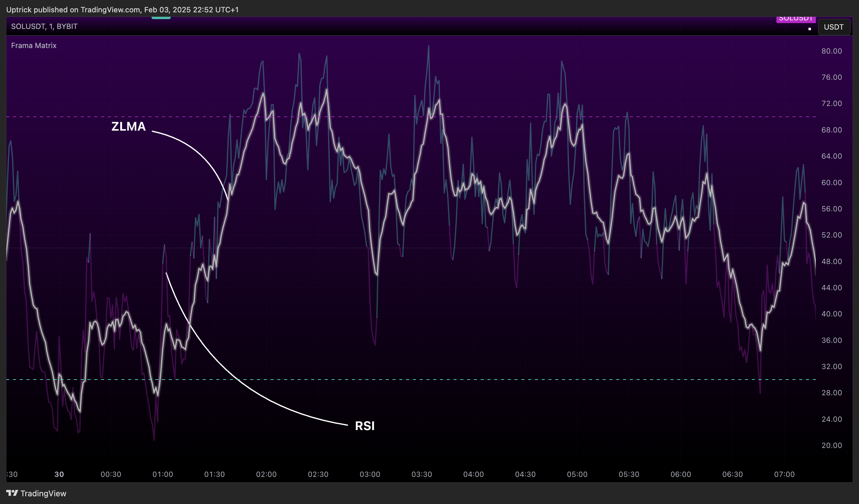
Task: Click the 05:30 time axis label
Action: click(629, 474)
